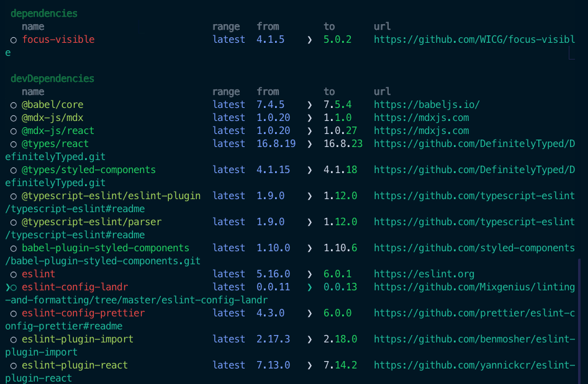Click target version 7.14.2
588x384 pixels.
(x=340, y=365)
